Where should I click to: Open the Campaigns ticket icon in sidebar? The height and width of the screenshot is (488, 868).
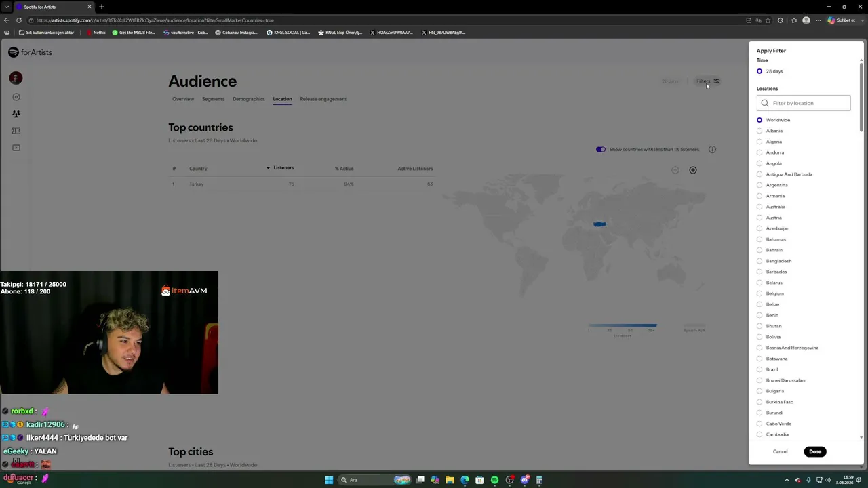tap(16, 131)
